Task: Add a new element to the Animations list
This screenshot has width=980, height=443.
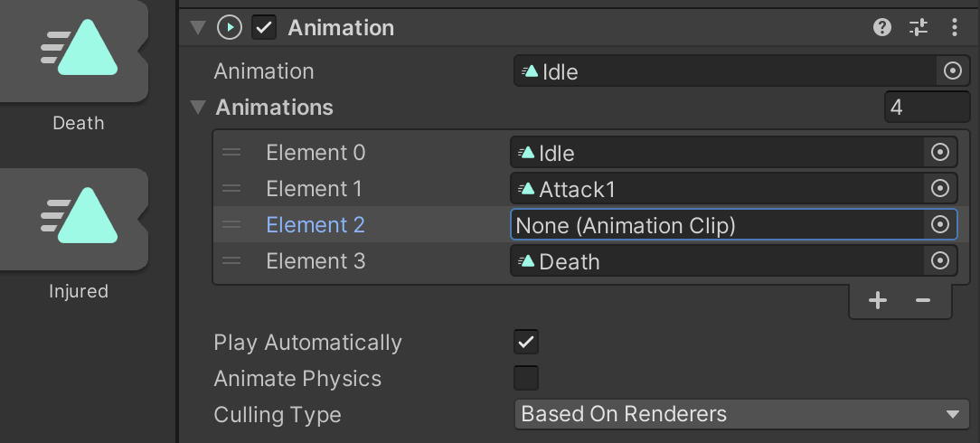Action: point(877,301)
